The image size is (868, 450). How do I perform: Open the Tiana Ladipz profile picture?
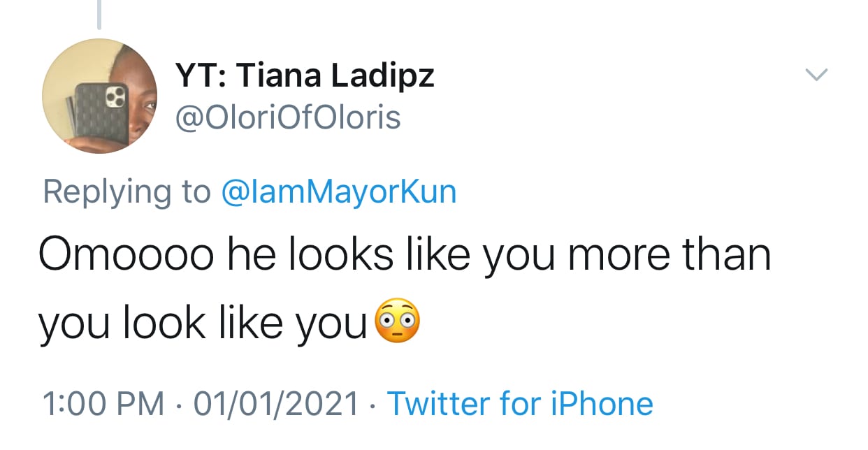click(x=99, y=96)
